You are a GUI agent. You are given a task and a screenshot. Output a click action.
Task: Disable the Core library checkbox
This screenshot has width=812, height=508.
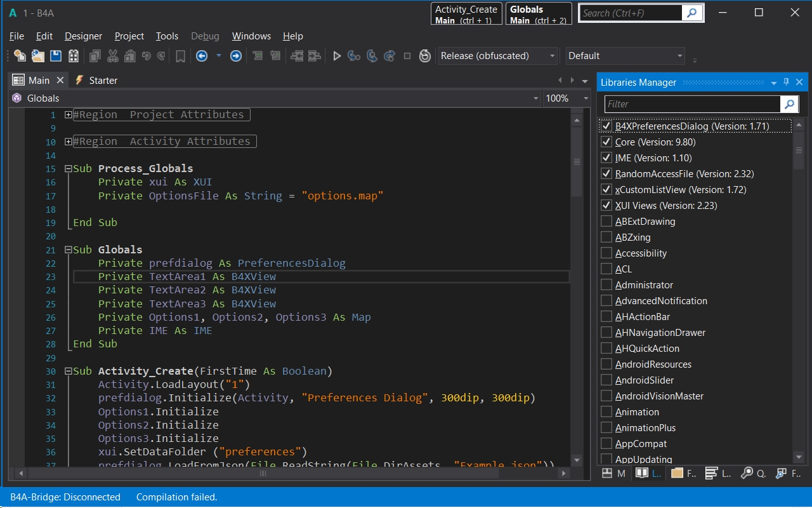point(607,142)
